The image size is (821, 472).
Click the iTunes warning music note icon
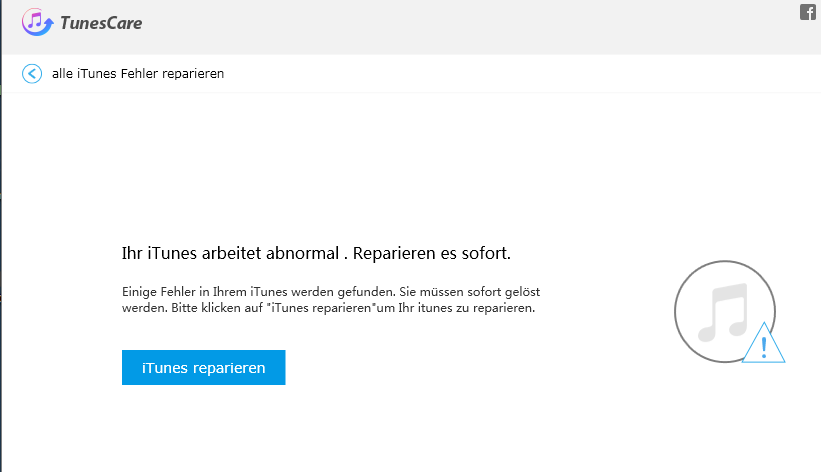click(729, 312)
